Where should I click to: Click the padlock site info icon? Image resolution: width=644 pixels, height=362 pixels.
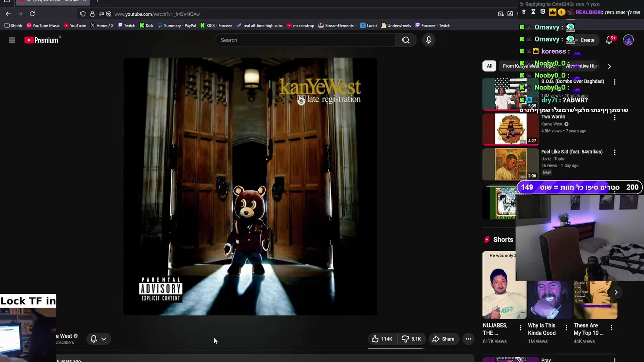pos(92,14)
